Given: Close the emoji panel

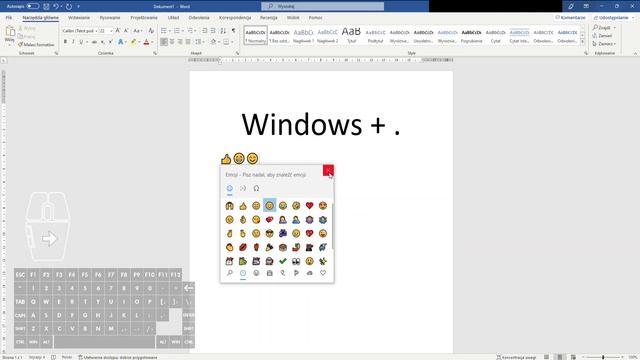Looking at the screenshot, I should (328, 170).
